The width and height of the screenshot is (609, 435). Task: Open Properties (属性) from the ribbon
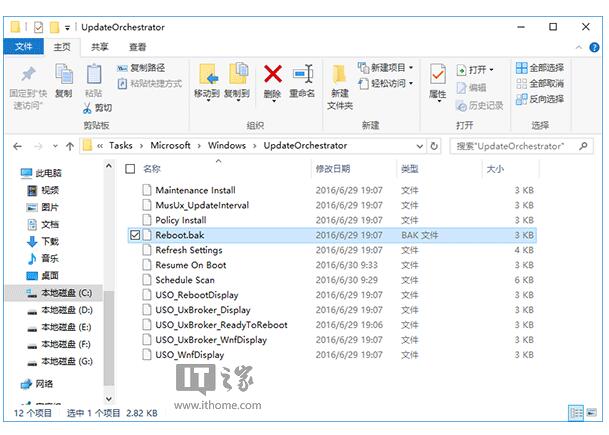[x=438, y=80]
